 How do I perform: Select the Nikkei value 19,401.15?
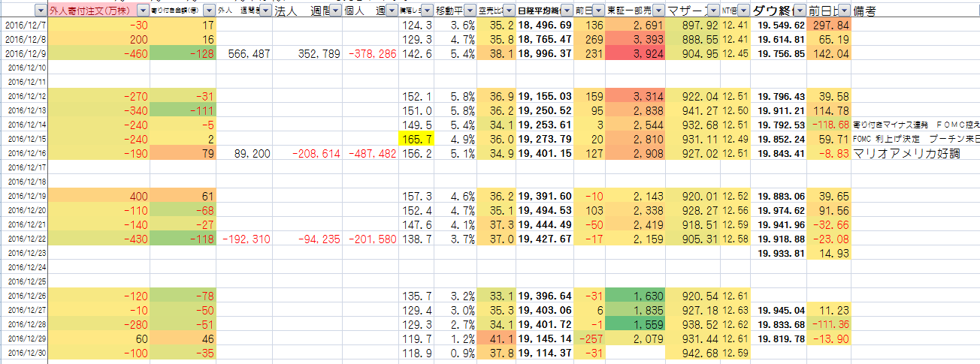coord(545,154)
